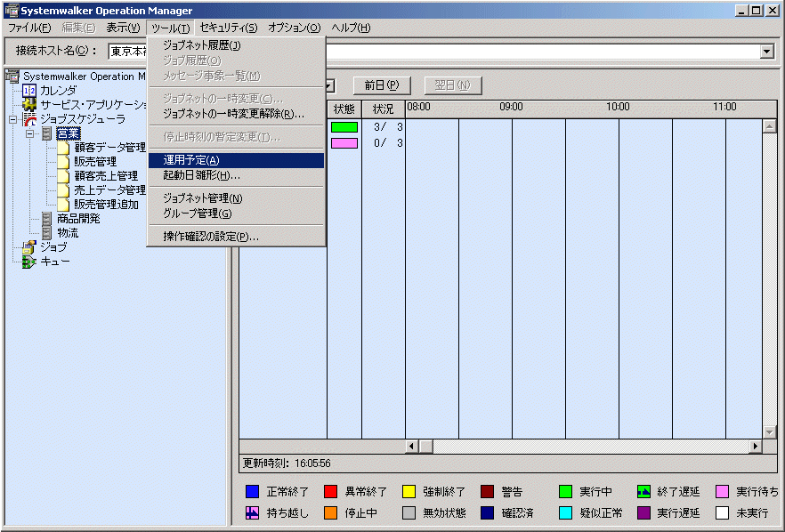Click the 前日(P) button
785x532 pixels.
[x=382, y=85]
